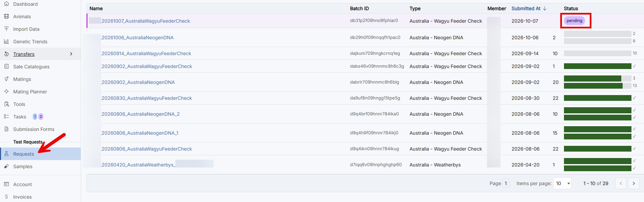Open 20260914_AustraliaWagyuFeederCheck request
Viewport: 644px width, 202px height.
click(146, 53)
